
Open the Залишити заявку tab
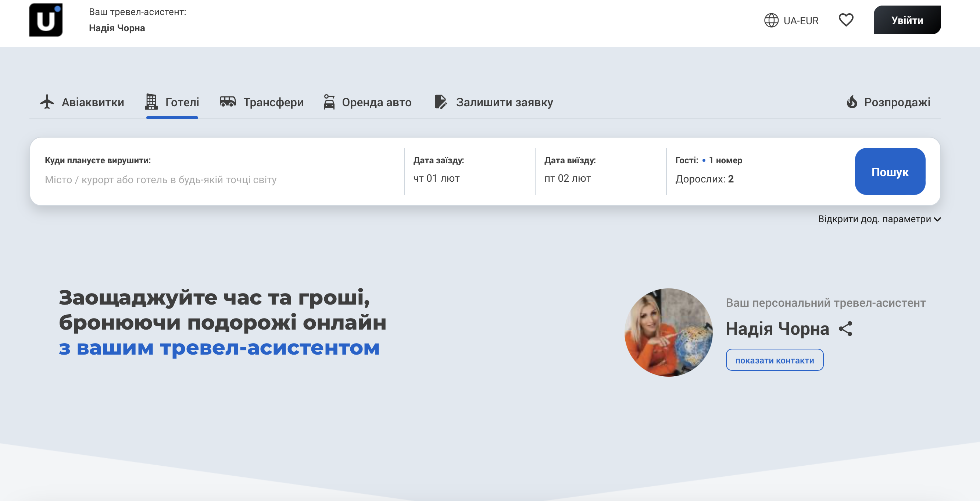point(494,102)
